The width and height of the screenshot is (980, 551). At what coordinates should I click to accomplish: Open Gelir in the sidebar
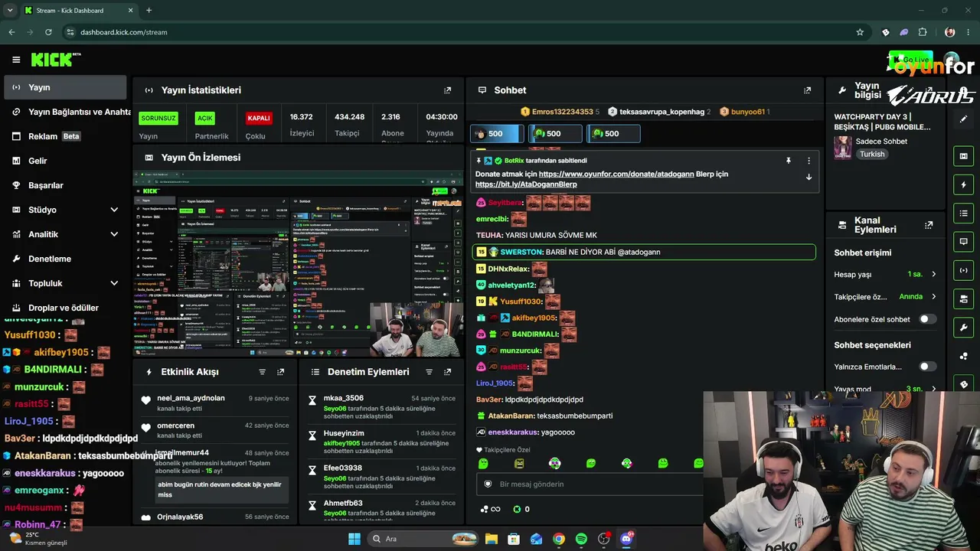[x=65, y=161]
